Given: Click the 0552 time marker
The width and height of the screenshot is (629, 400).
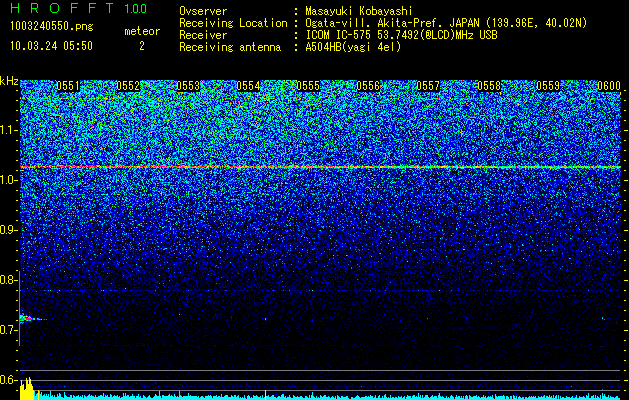Looking at the screenshot, I should tap(128, 86).
